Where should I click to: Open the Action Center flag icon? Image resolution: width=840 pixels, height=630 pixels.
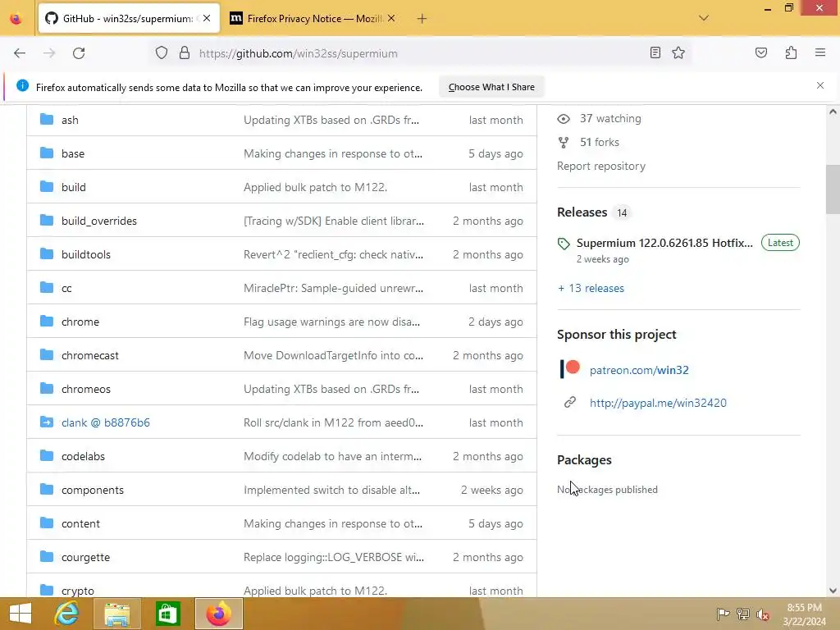click(723, 614)
